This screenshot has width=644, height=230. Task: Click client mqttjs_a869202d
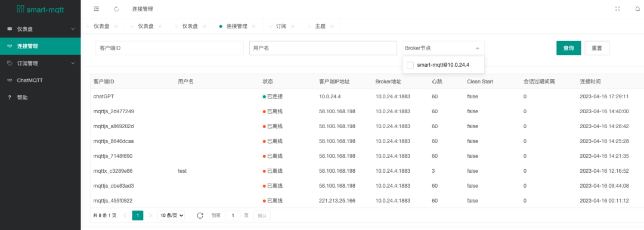pos(114,126)
